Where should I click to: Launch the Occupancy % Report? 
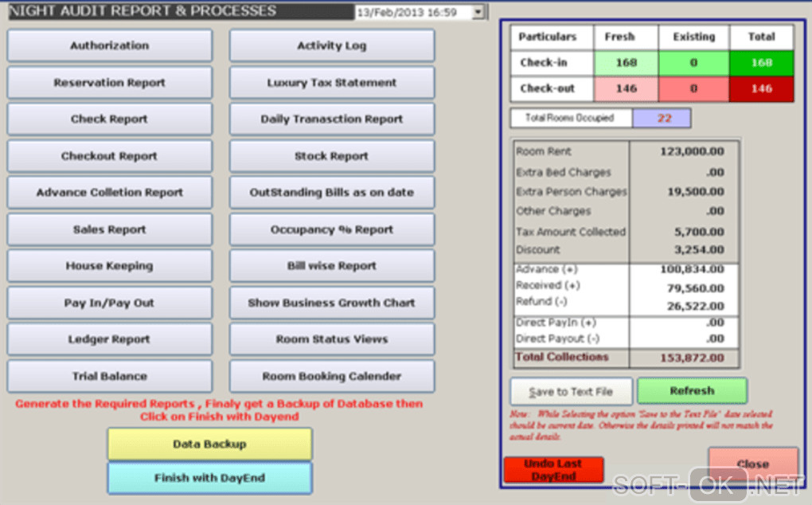tap(332, 229)
